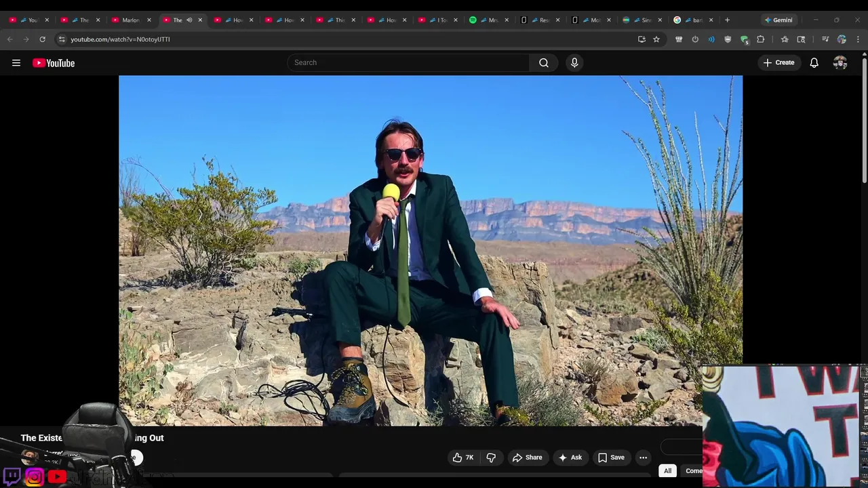Open media controls icon in Chrome toolbar
This screenshot has width=868, height=488.
(x=825, y=39)
